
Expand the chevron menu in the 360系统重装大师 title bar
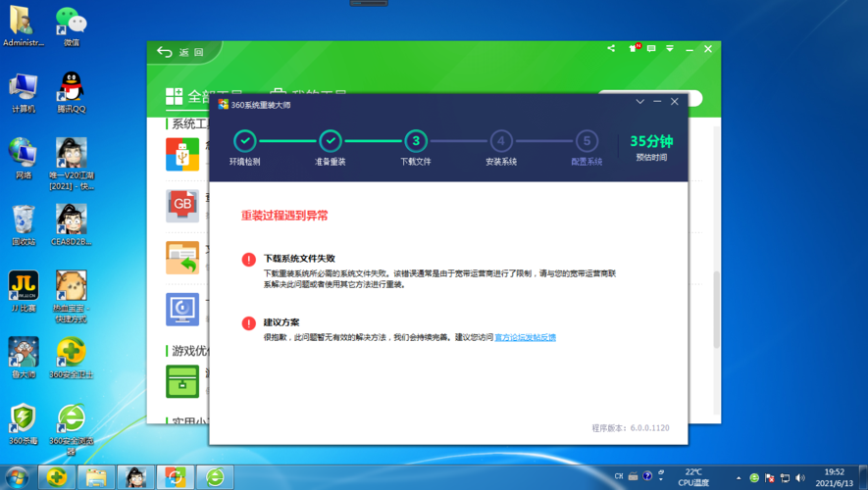pos(639,102)
